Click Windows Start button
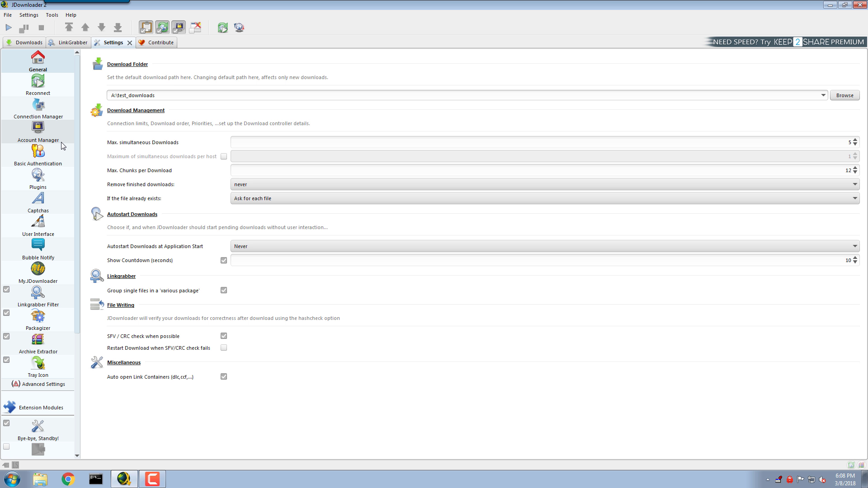The width and height of the screenshot is (868, 488). click(12, 479)
